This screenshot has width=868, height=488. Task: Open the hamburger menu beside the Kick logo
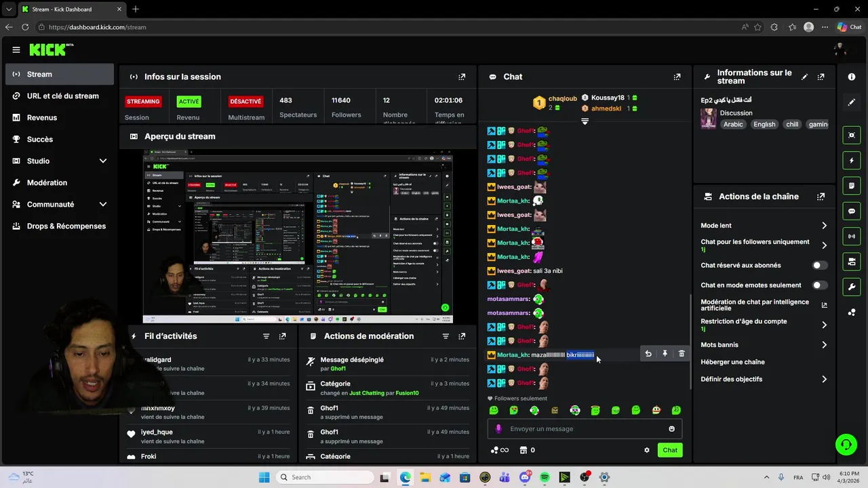pyautogui.click(x=16, y=49)
